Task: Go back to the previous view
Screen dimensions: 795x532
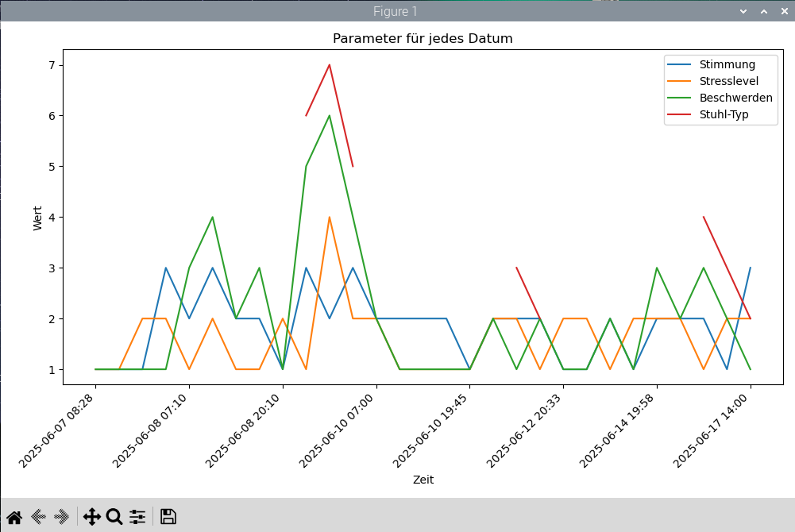Action: coord(38,517)
